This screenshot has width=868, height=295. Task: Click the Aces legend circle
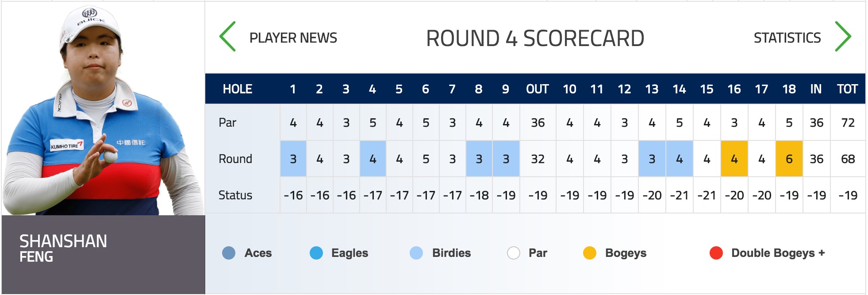click(x=229, y=253)
